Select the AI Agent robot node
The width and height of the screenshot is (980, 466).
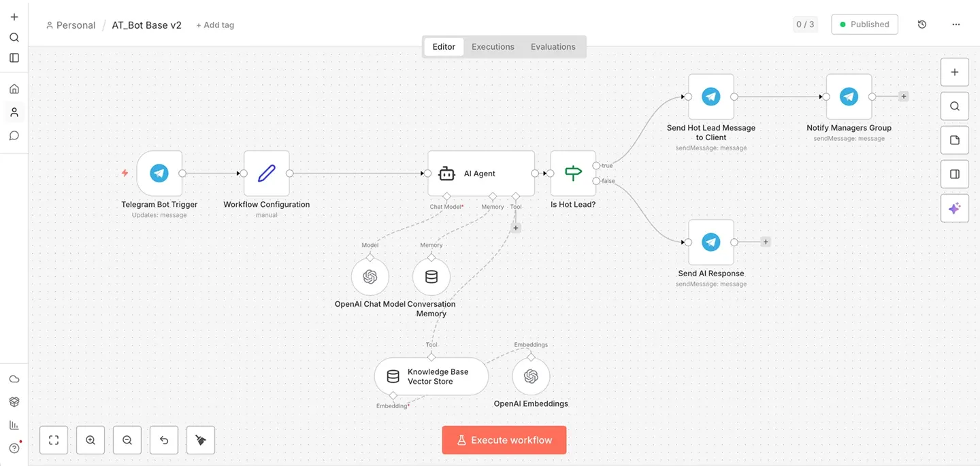point(481,173)
